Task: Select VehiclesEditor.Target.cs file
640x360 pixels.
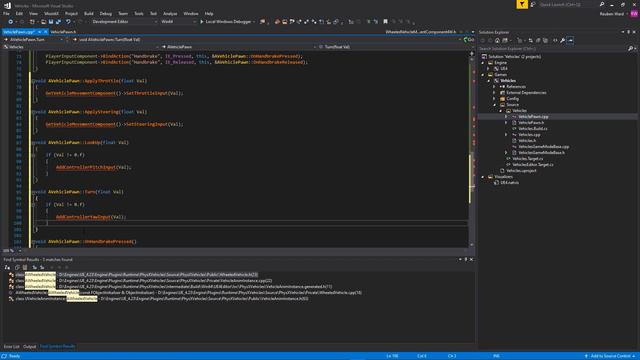Action: [533, 164]
